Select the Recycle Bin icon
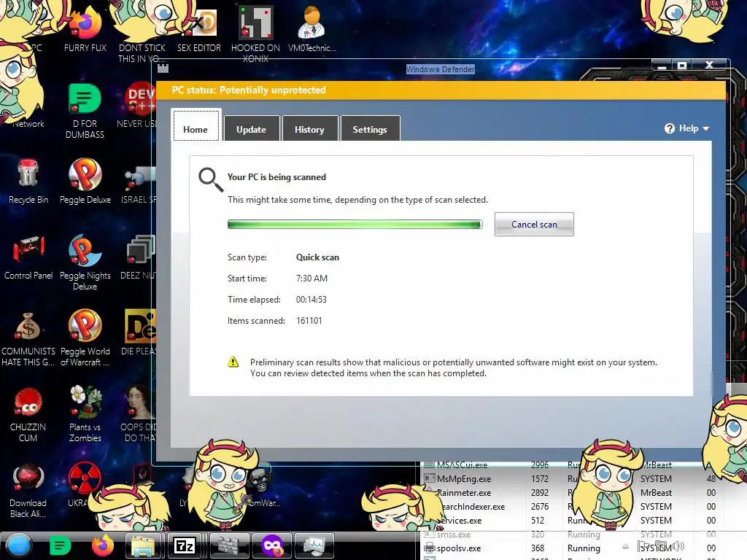 click(28, 181)
